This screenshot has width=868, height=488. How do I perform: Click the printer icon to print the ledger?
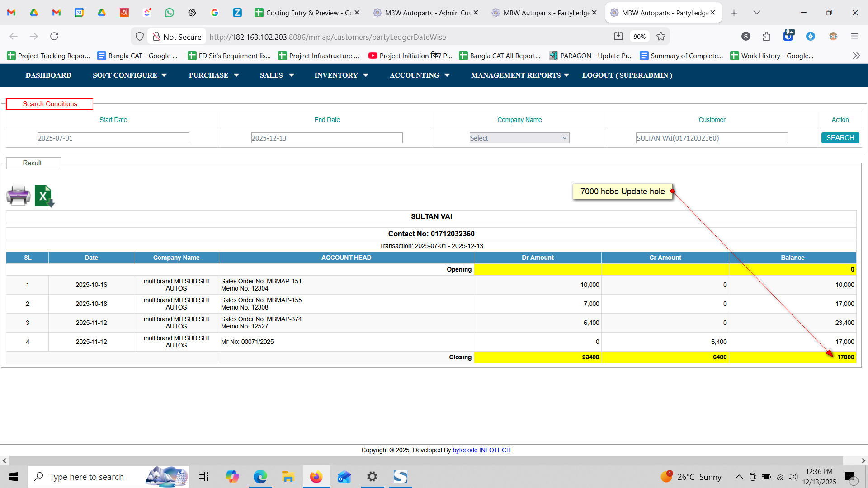pyautogui.click(x=19, y=195)
